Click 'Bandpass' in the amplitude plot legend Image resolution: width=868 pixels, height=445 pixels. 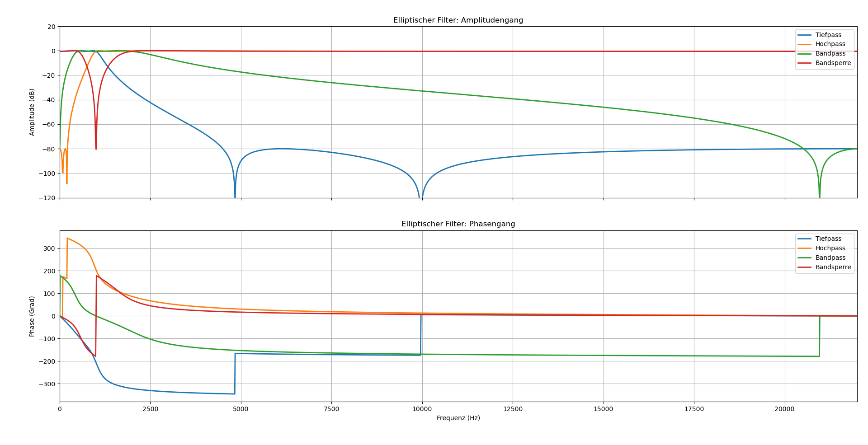tap(830, 54)
